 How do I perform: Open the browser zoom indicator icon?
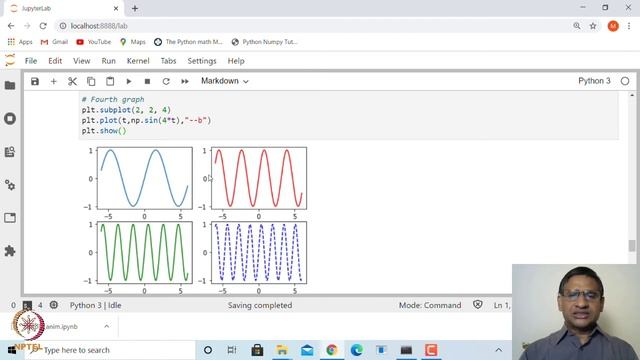pos(577,26)
